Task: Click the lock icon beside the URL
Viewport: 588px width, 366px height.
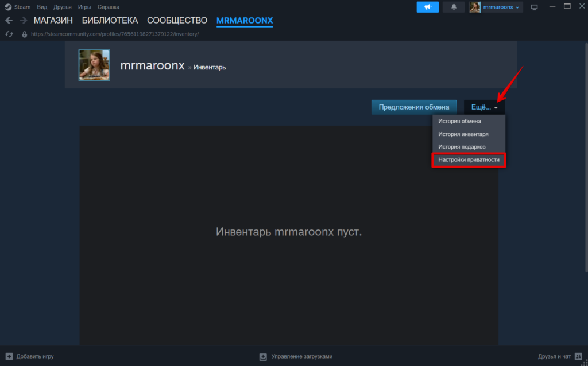Action: click(x=25, y=34)
